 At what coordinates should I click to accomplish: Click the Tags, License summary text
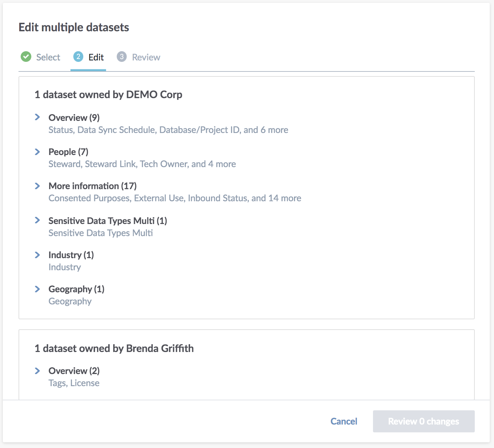tap(74, 383)
